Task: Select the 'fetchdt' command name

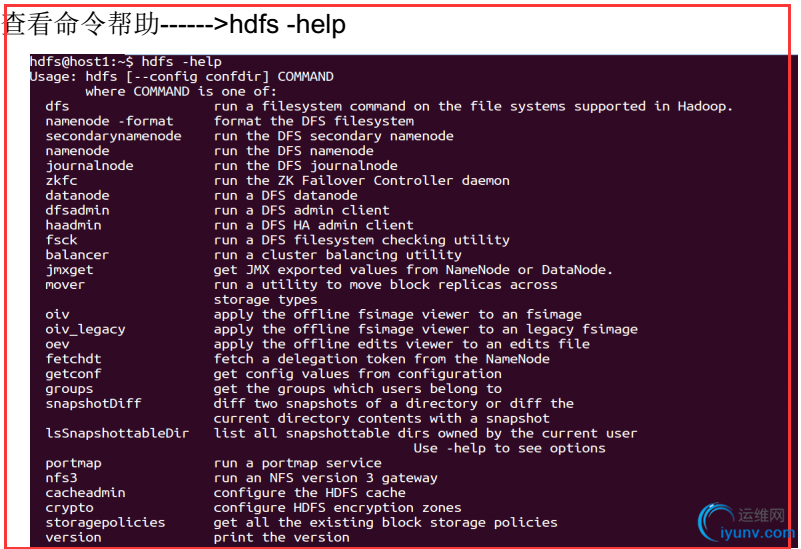Action: pyautogui.click(x=73, y=359)
